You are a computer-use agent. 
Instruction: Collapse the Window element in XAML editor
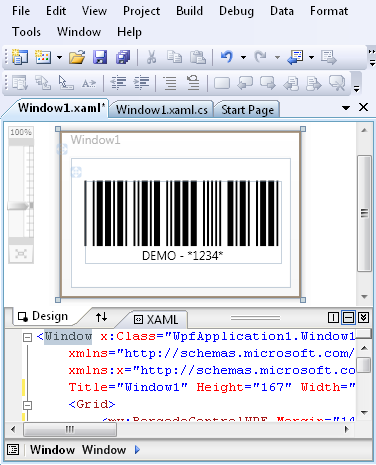point(27,337)
